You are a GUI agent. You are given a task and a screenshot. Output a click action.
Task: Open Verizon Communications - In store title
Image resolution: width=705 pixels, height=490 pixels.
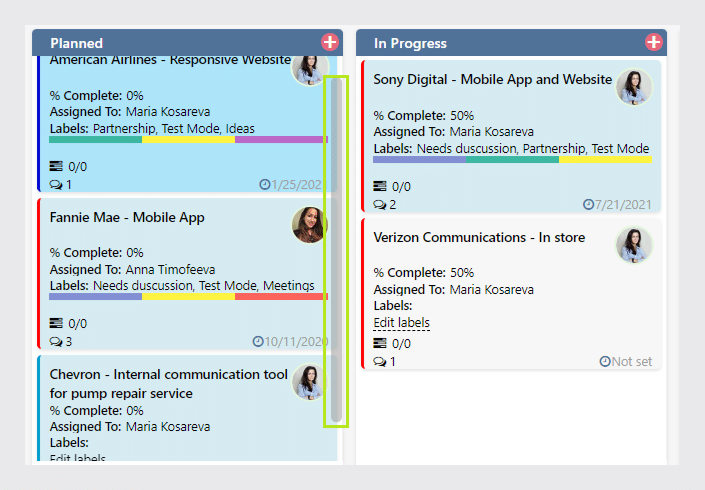click(x=479, y=237)
